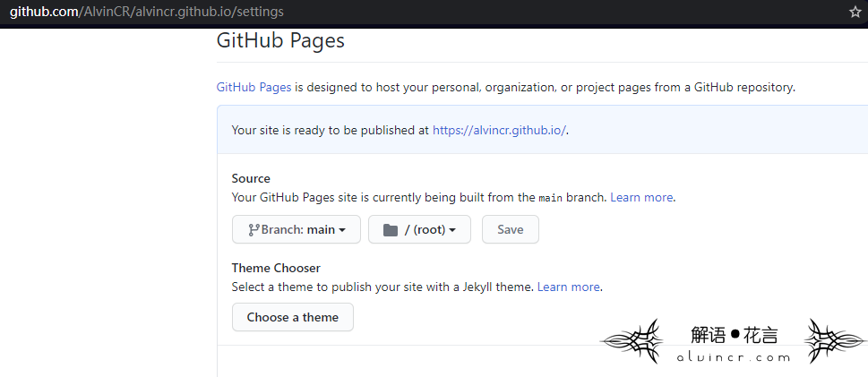Select the GitHub Pages heading text
The width and height of the screenshot is (868, 377).
(280, 40)
